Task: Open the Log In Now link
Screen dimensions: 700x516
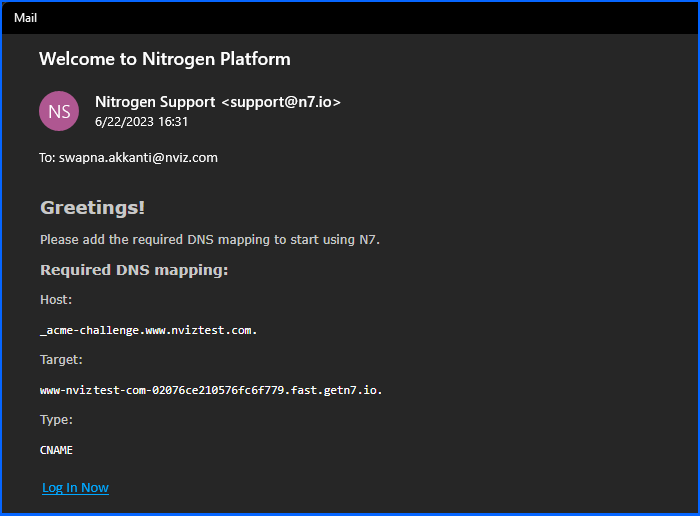Action: point(75,488)
